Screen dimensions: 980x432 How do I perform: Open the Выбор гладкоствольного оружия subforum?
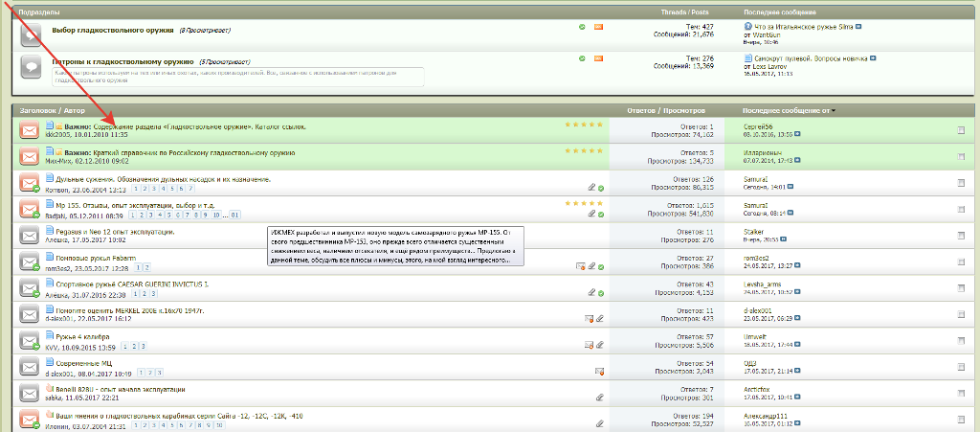tap(112, 31)
